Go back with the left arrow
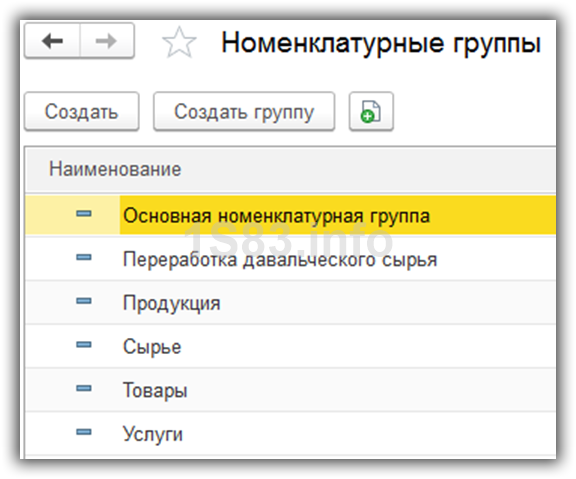This screenshot has width=576, height=479. [x=52, y=41]
